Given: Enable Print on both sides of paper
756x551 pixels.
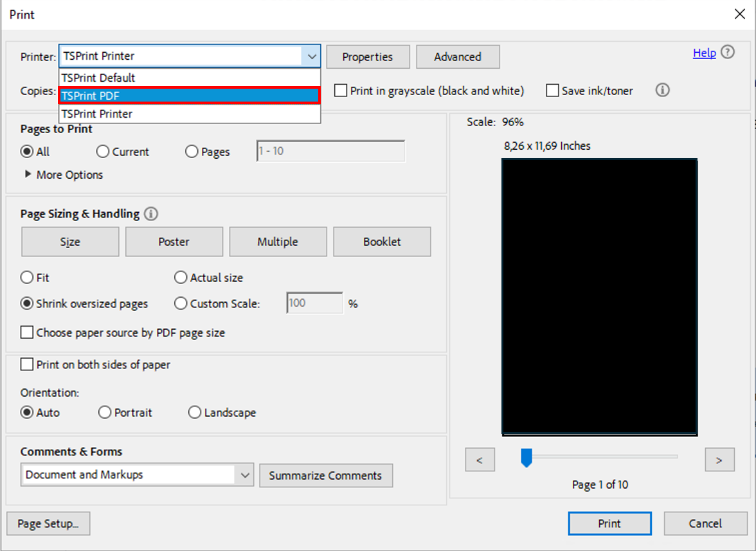Looking at the screenshot, I should click(x=27, y=365).
